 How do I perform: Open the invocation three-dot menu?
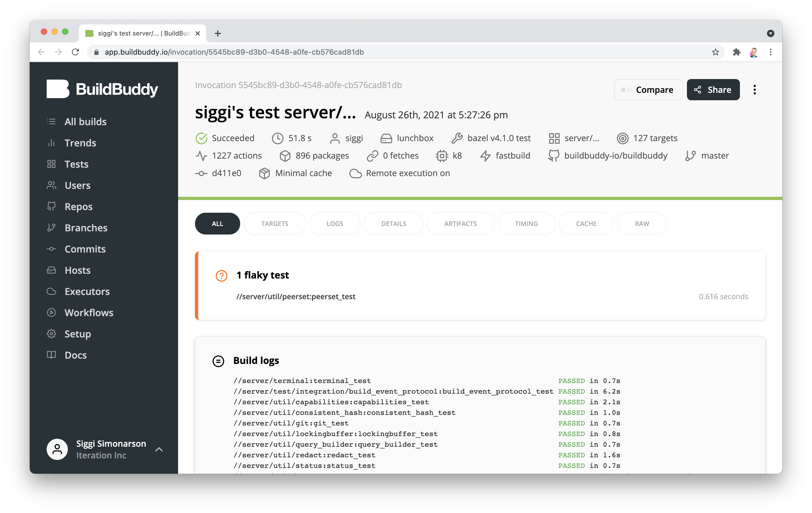[755, 89]
